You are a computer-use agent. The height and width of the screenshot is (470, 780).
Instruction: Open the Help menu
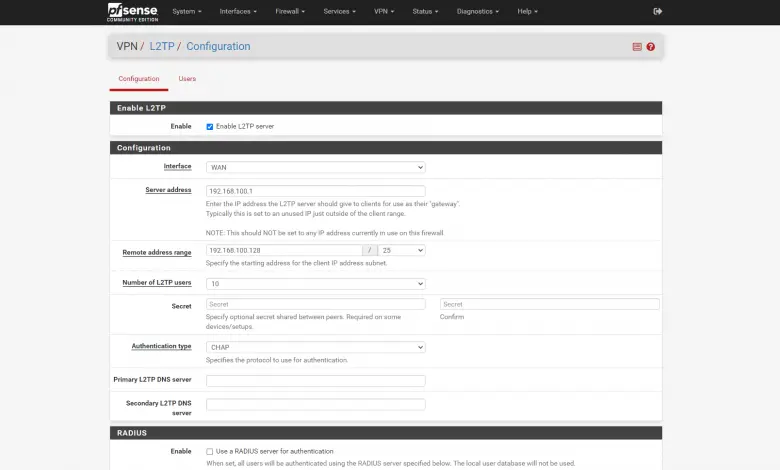click(527, 11)
